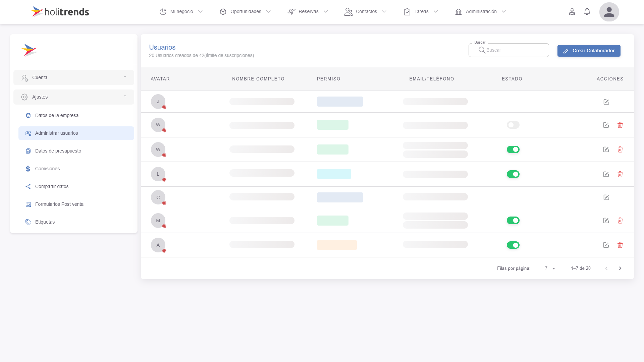644x362 pixels.
Task: Go to next page of users
Action: pyautogui.click(x=620, y=268)
